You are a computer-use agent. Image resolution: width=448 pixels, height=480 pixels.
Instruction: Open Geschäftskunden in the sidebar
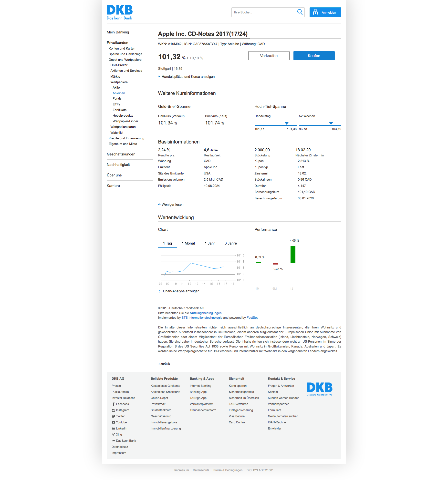click(121, 154)
